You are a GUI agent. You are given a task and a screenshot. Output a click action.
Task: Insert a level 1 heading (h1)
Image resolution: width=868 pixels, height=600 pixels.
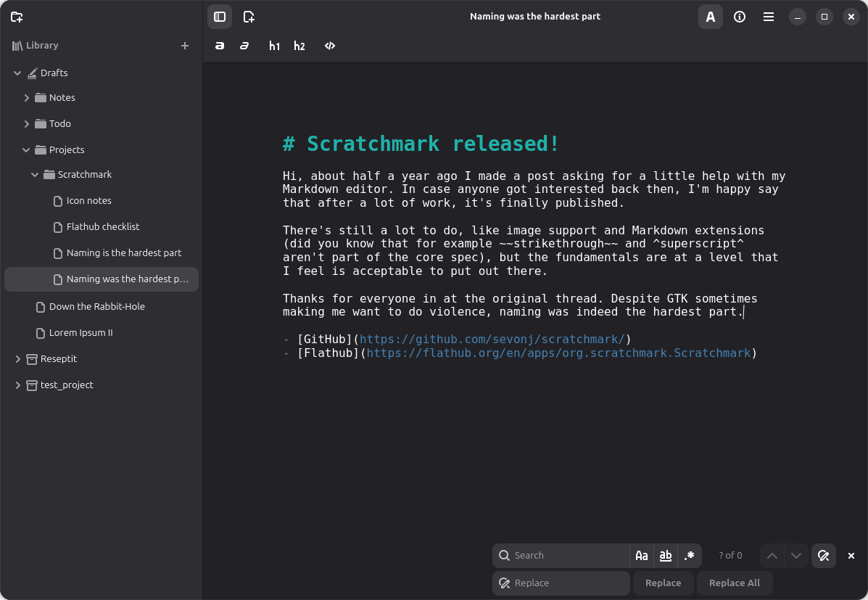(x=274, y=46)
